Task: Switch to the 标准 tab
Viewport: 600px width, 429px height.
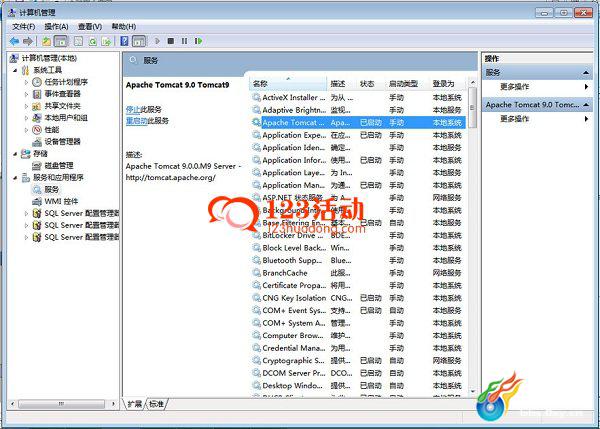Action: tap(157, 404)
